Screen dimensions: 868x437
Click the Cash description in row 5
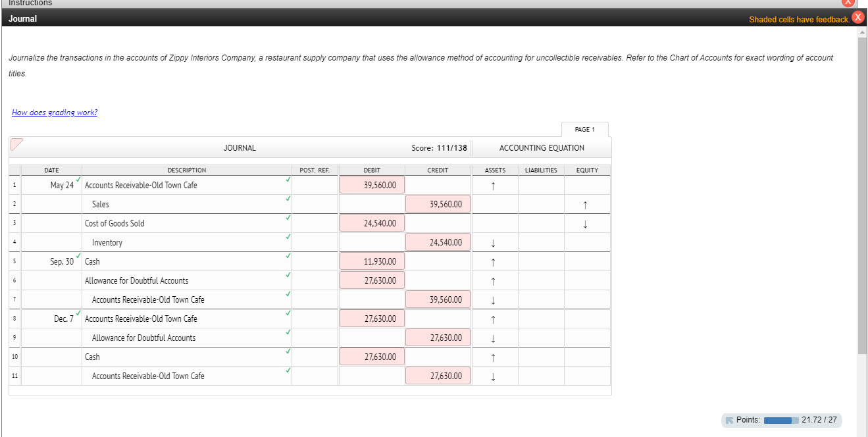click(x=92, y=261)
